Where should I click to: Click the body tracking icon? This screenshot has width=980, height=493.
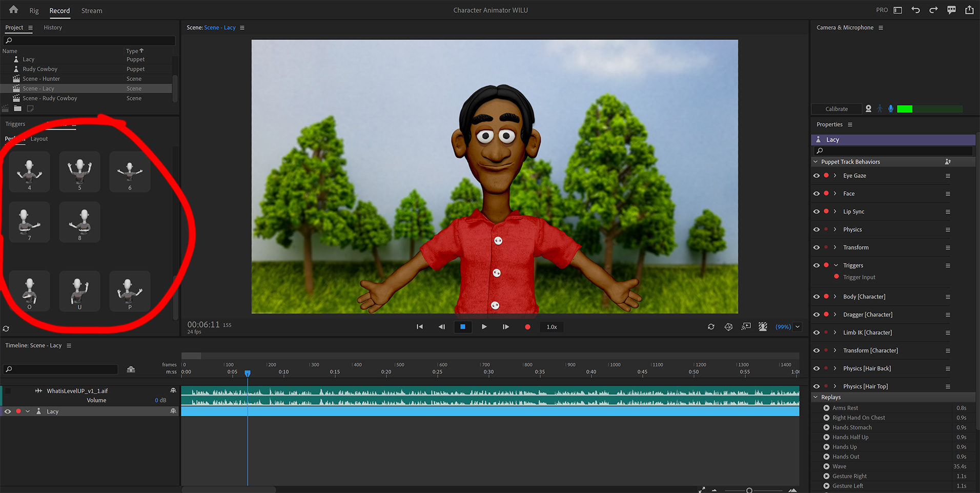tap(880, 109)
